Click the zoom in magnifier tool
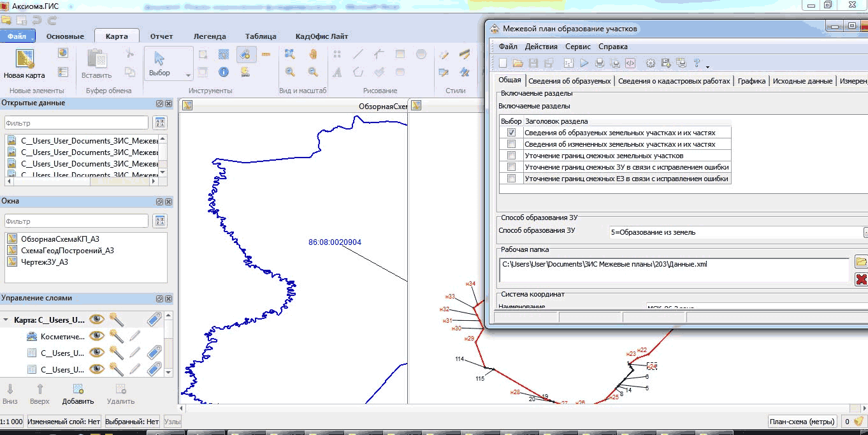 click(x=290, y=72)
